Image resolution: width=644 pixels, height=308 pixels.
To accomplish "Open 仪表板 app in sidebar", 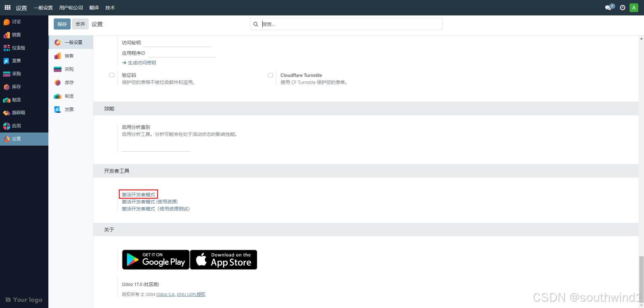I will [24, 48].
